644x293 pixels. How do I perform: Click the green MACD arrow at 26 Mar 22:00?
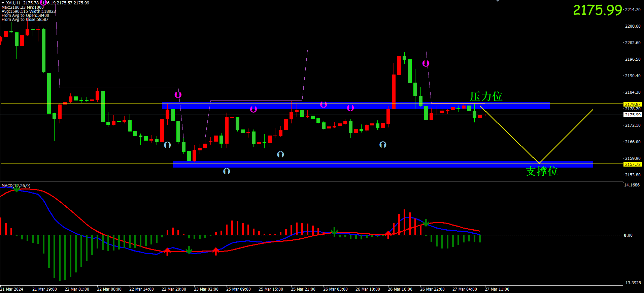pos(426,223)
